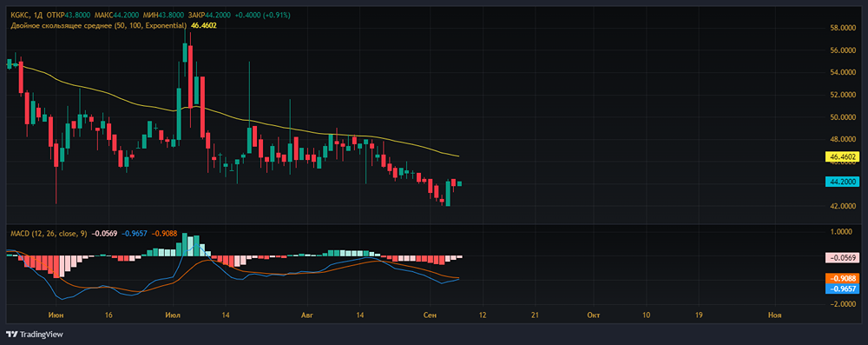Click the MACD histogram value -0.0569 in the legend
868x345 pixels.
click(105, 234)
